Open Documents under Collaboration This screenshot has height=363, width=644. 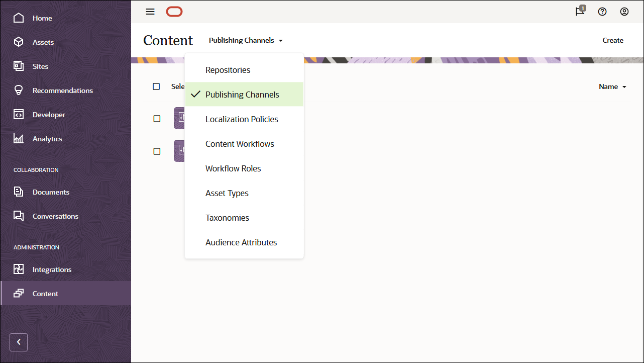click(x=51, y=192)
